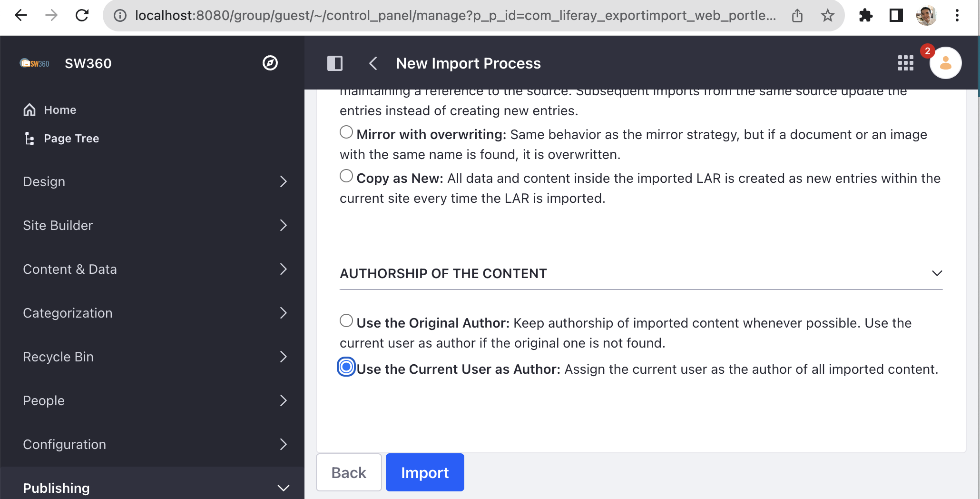Click the Back button
Screen dimensions: 980x499
click(349, 472)
